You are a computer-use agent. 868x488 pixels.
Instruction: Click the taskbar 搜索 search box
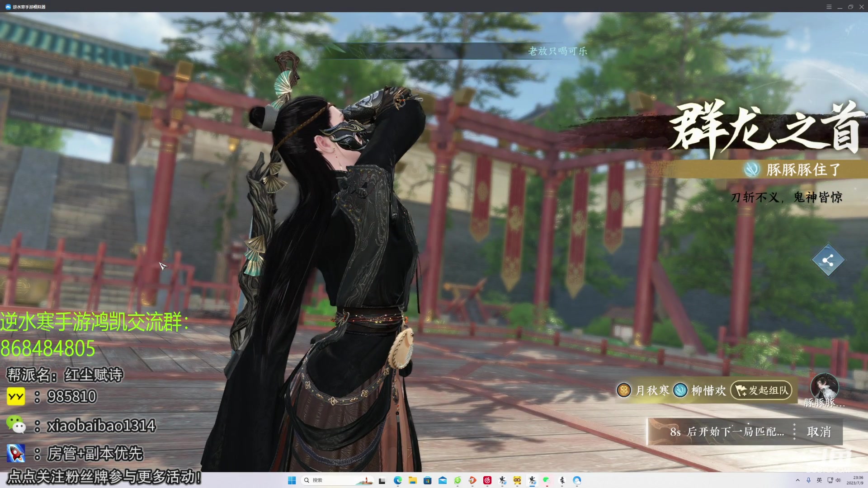[337, 480]
